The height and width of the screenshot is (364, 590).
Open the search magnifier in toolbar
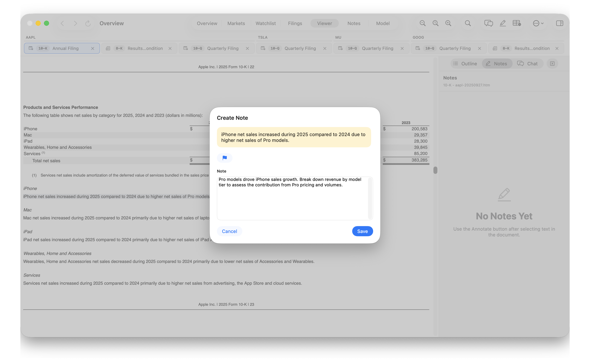468,23
